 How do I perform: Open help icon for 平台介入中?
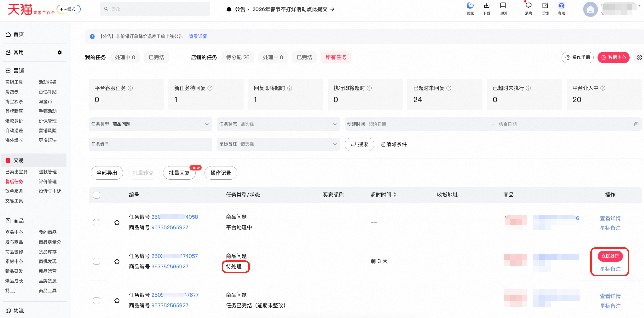pyautogui.click(x=603, y=88)
